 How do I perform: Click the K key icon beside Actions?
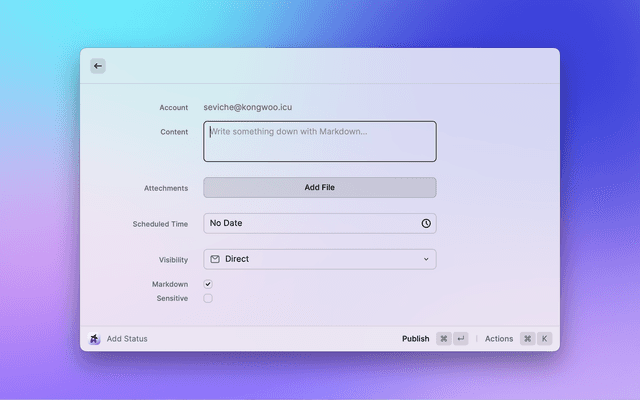(545, 339)
